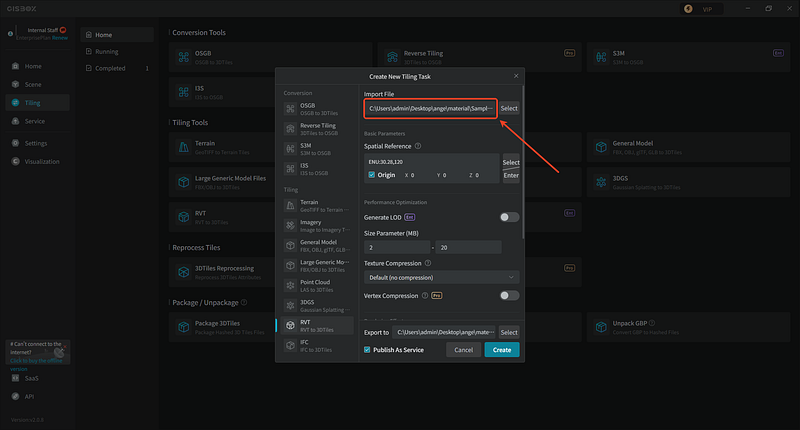Click Select next to Export to
This screenshot has width=800, height=430.
[509, 332]
